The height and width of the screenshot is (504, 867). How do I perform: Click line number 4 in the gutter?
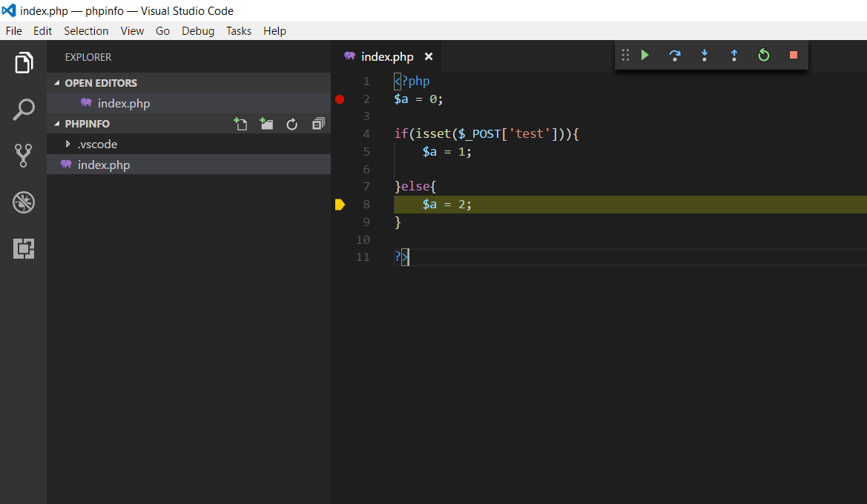tap(366, 133)
